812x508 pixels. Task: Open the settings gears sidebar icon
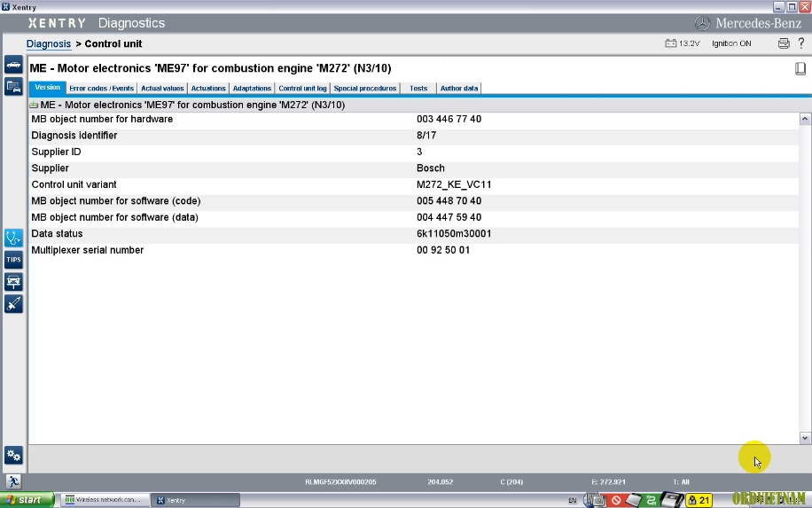click(13, 455)
